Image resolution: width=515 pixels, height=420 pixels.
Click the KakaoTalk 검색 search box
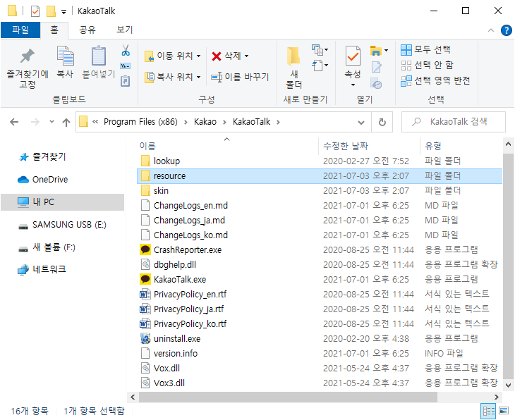(453, 122)
